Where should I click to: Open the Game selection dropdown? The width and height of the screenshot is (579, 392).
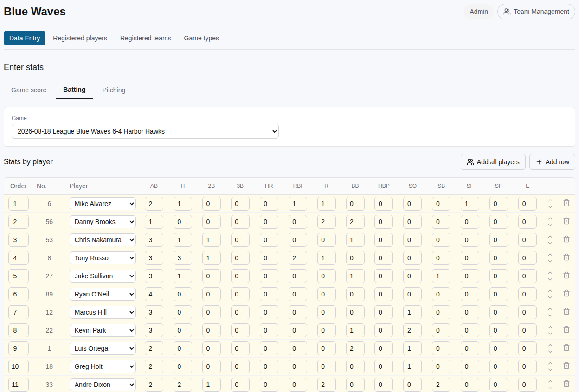coord(145,131)
